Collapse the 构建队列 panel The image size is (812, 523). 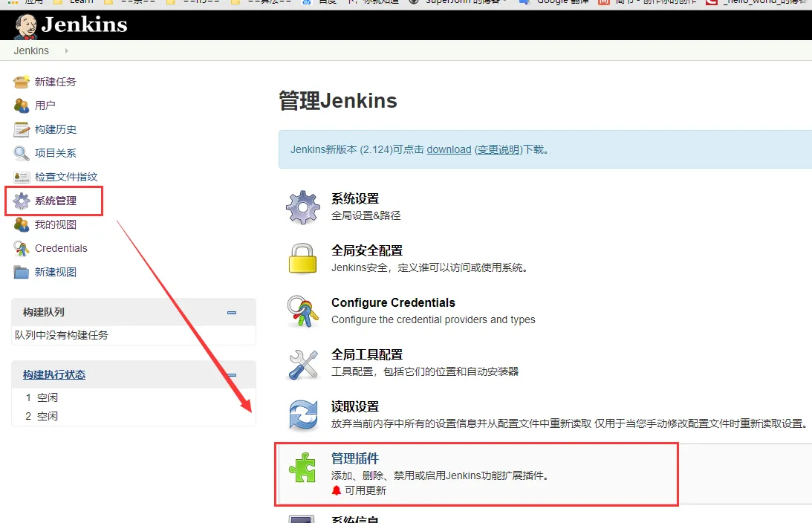click(232, 313)
